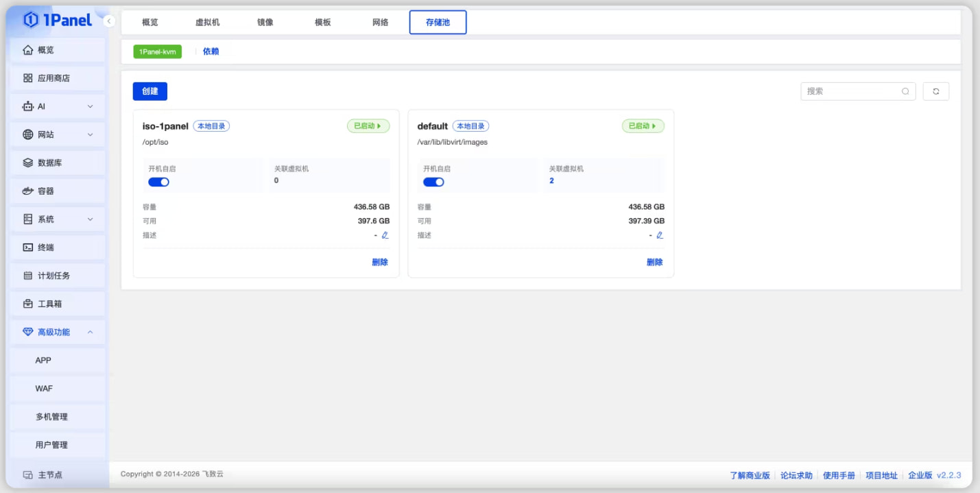Open 多机管理 in the sidebar

point(56,417)
